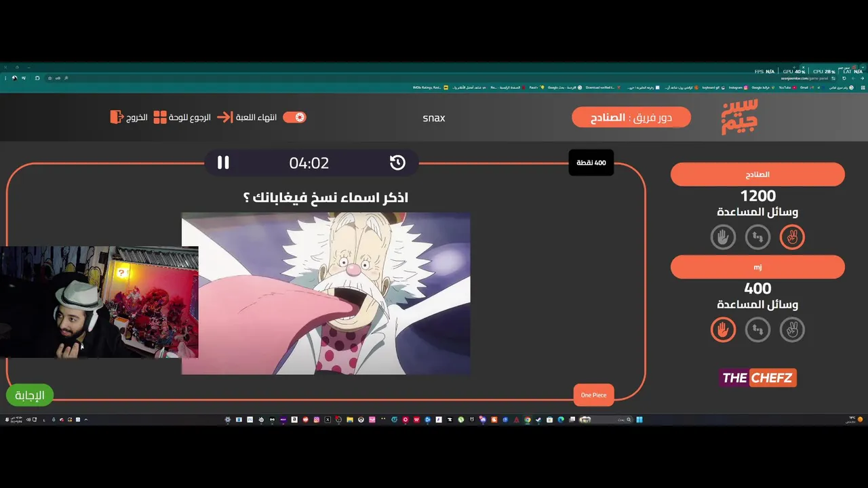Screen dimensions: 868x488
Task: Use mj team's orange raised-hand helper
Action: [x=723, y=329]
